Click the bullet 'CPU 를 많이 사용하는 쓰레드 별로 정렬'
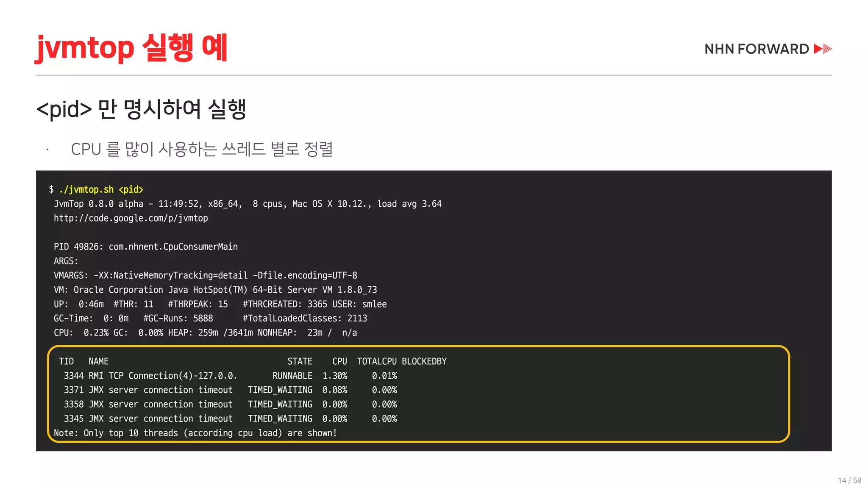 202,149
